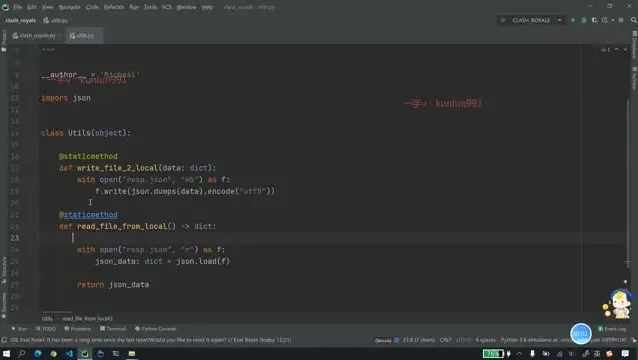Open the File menu
The width and height of the screenshot is (638, 360).
coord(17,7)
